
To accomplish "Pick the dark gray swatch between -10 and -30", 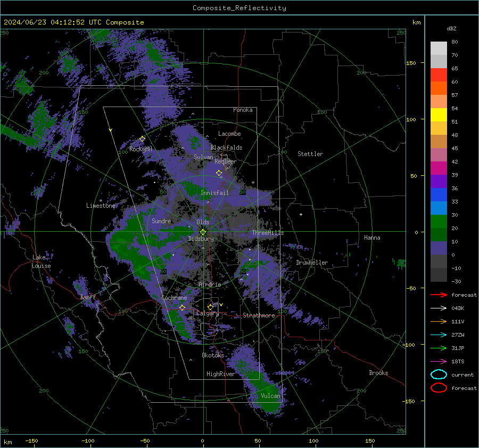I will pos(439,274).
